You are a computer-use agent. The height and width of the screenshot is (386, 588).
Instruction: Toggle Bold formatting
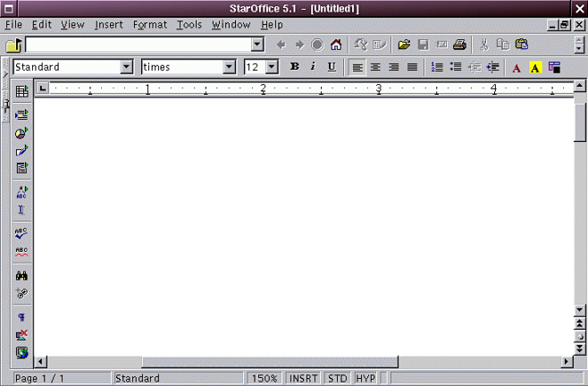pos(295,67)
